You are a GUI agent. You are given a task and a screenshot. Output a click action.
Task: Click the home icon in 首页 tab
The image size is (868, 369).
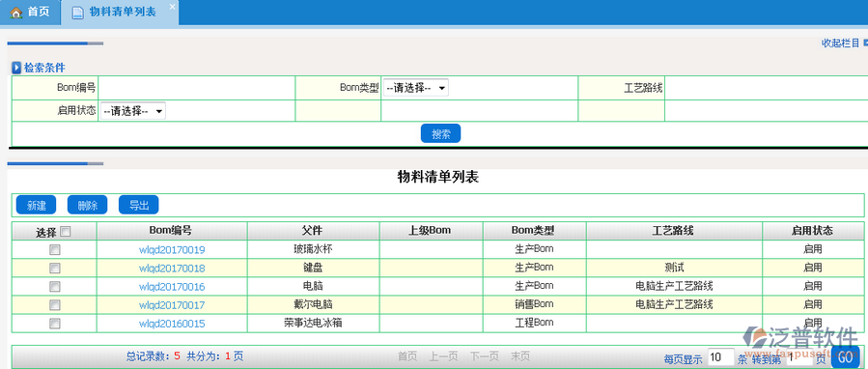tap(16, 13)
